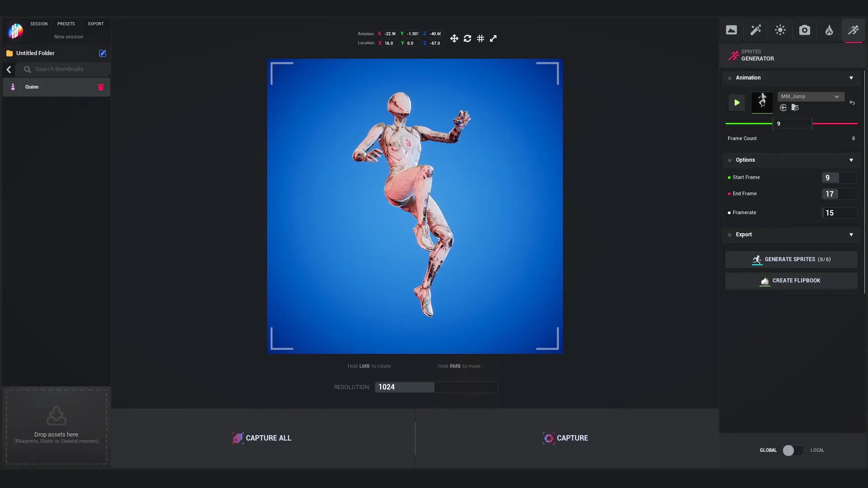Click the End Frame value field

(x=839, y=194)
